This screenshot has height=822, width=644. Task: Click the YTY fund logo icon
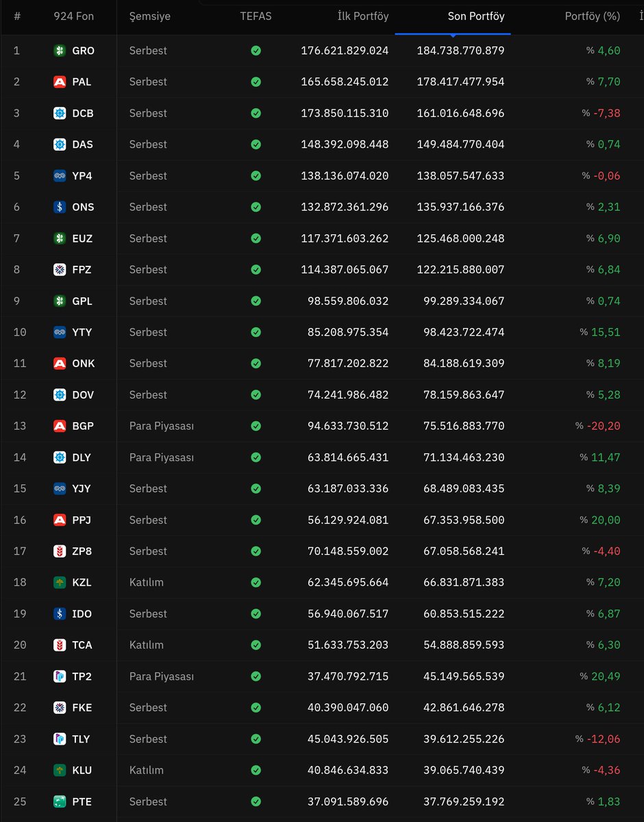tap(60, 332)
